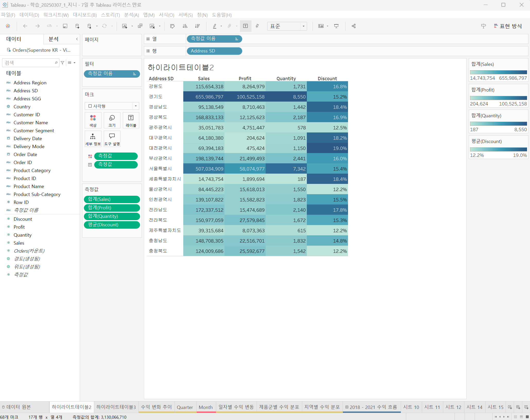The width and height of the screenshot is (530, 420).
Task: Click the SUM(Profit) measure pill
Action: (112, 208)
